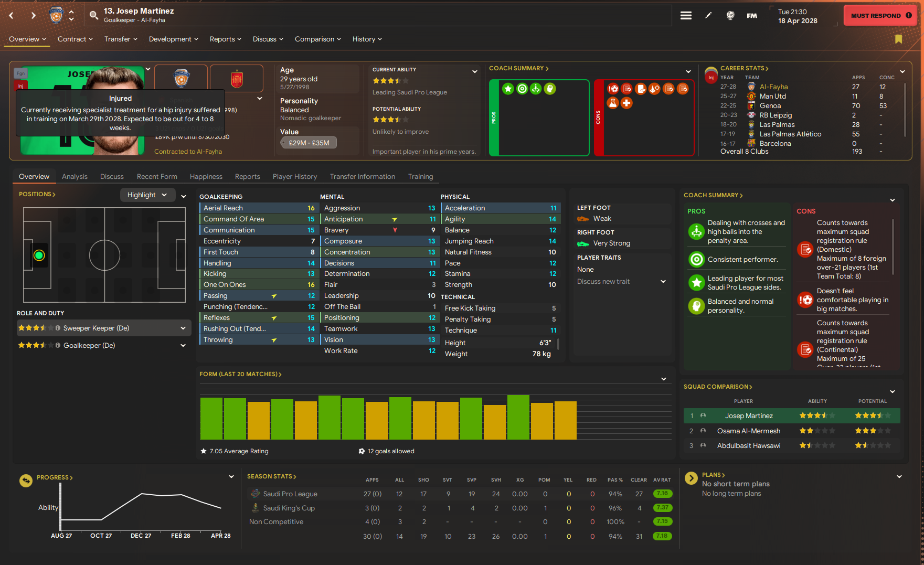This screenshot has width=924, height=565.
Task: Click the yellow bookmark icon
Action: tap(898, 39)
